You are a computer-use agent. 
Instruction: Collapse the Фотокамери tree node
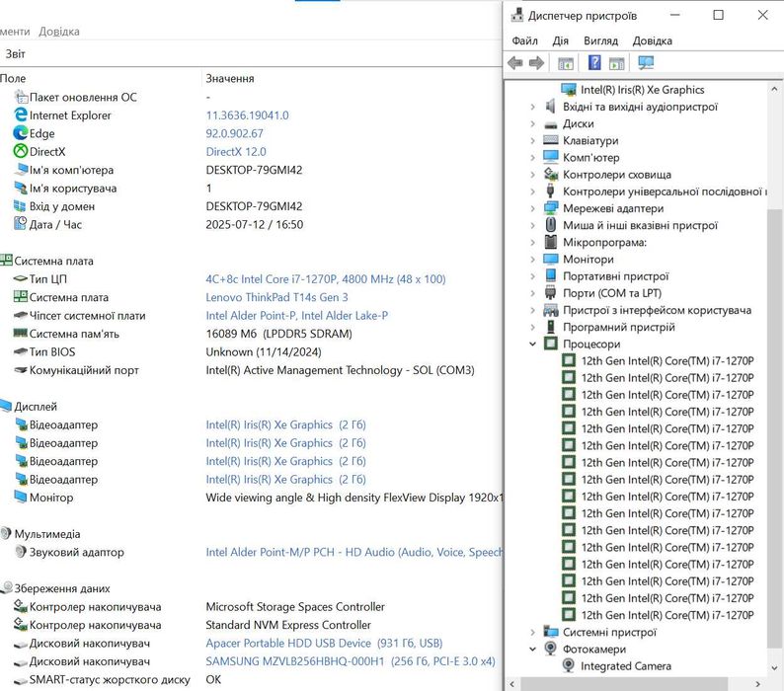point(533,649)
